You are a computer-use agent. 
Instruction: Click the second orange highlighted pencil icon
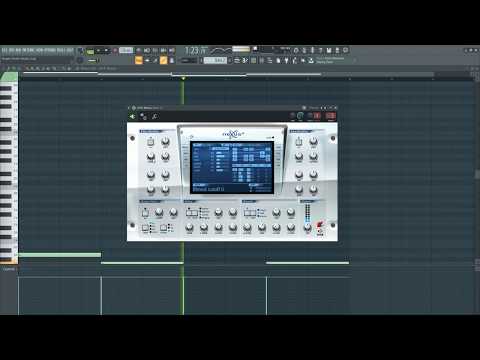(x=163, y=60)
